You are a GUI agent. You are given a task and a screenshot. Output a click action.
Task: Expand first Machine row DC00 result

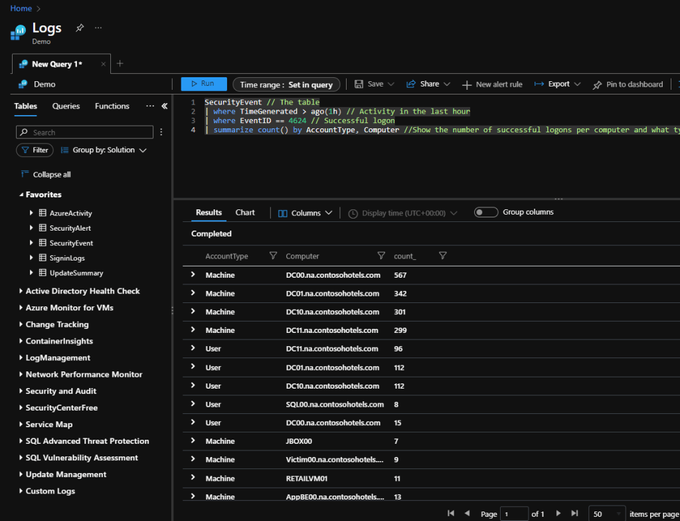pos(193,275)
